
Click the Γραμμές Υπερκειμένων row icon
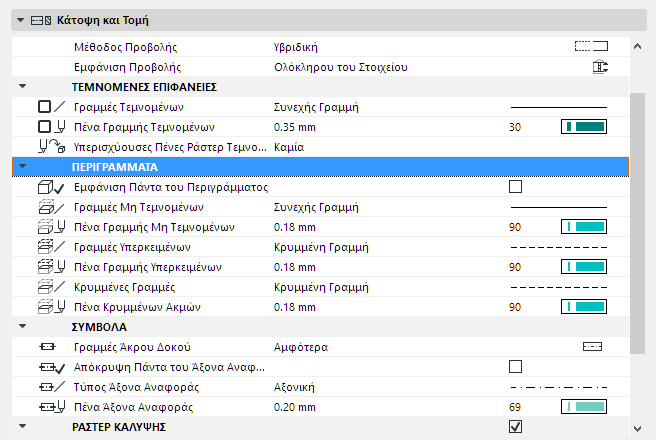coord(50,247)
